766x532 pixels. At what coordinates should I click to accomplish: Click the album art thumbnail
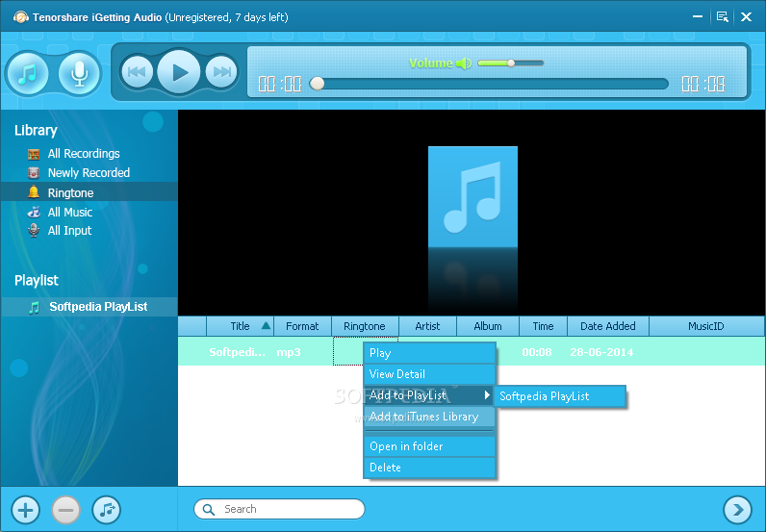coord(472,197)
